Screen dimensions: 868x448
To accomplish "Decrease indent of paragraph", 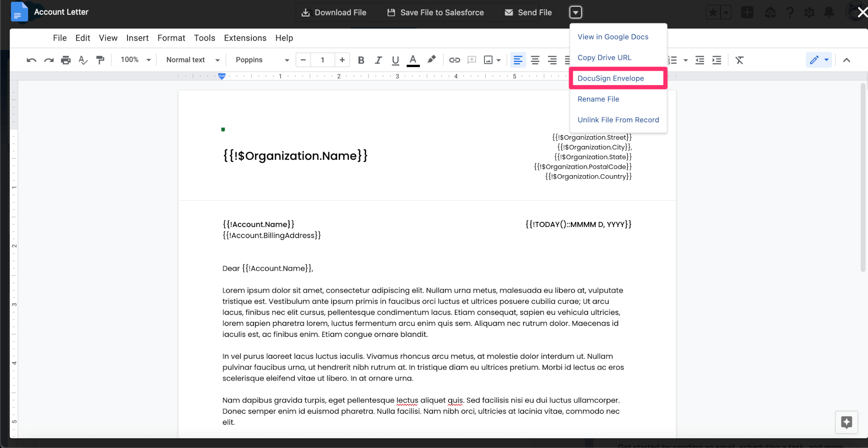I will [x=700, y=60].
